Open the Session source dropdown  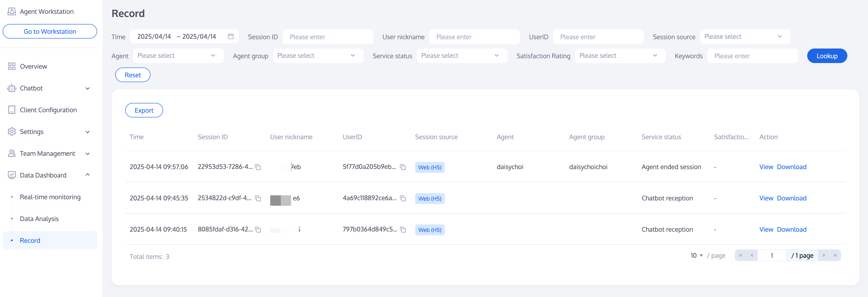[745, 37]
